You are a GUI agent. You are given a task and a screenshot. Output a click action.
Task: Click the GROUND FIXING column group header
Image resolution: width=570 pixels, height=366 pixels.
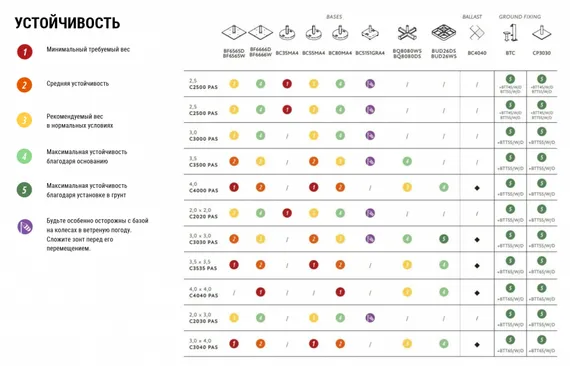(x=520, y=17)
